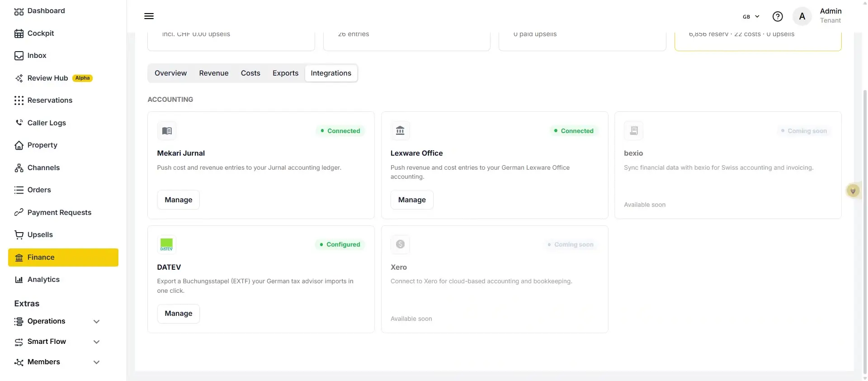Click the Xero card title
This screenshot has width=868, height=381.
398,267
